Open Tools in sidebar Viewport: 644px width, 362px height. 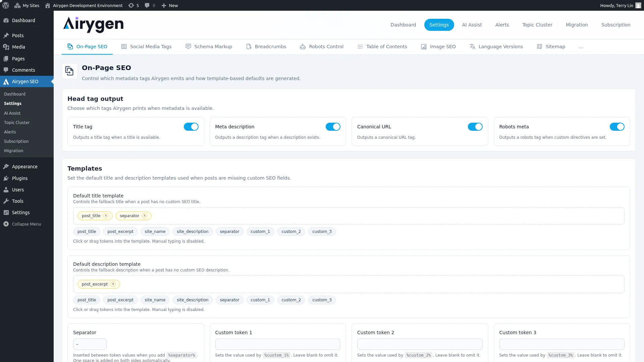tap(27, 201)
